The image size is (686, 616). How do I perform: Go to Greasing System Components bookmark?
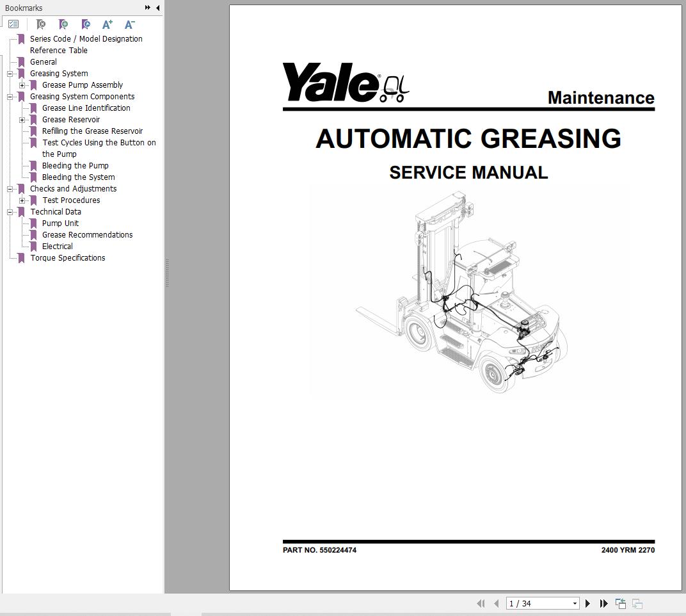(x=82, y=96)
